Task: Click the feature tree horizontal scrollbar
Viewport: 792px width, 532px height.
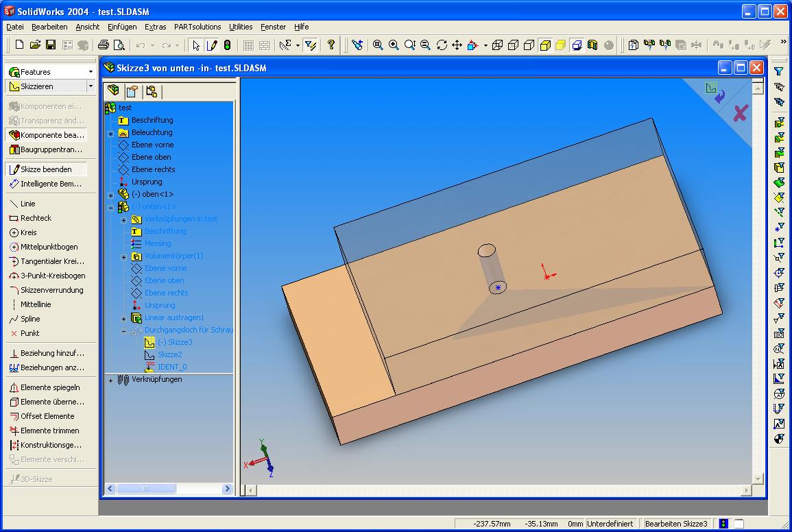Action: click(x=168, y=489)
